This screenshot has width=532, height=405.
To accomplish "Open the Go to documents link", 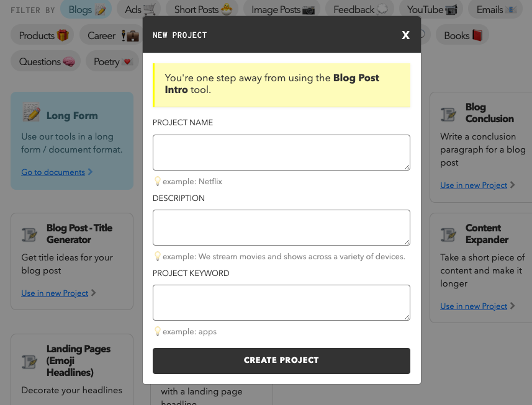I will (x=53, y=172).
